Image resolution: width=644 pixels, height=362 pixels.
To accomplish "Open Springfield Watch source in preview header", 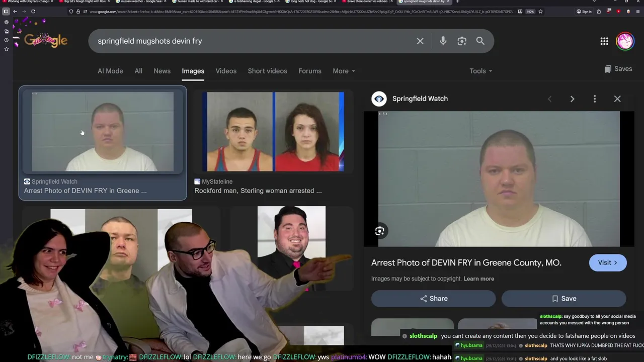I will click(410, 99).
